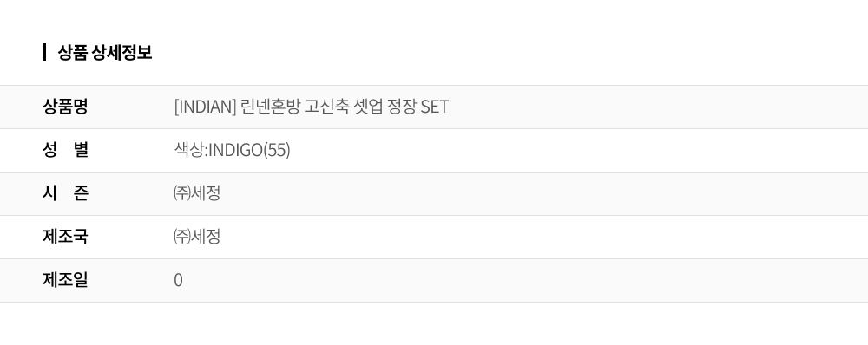The height and width of the screenshot is (345, 868).
Task: Click the ㈜세정 value in 제조국 row
Action: (x=197, y=237)
